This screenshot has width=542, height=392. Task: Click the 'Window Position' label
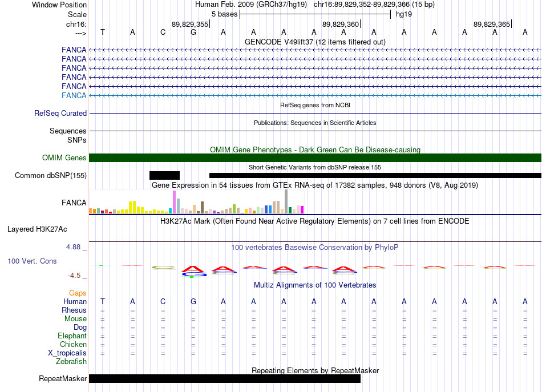[59, 5]
